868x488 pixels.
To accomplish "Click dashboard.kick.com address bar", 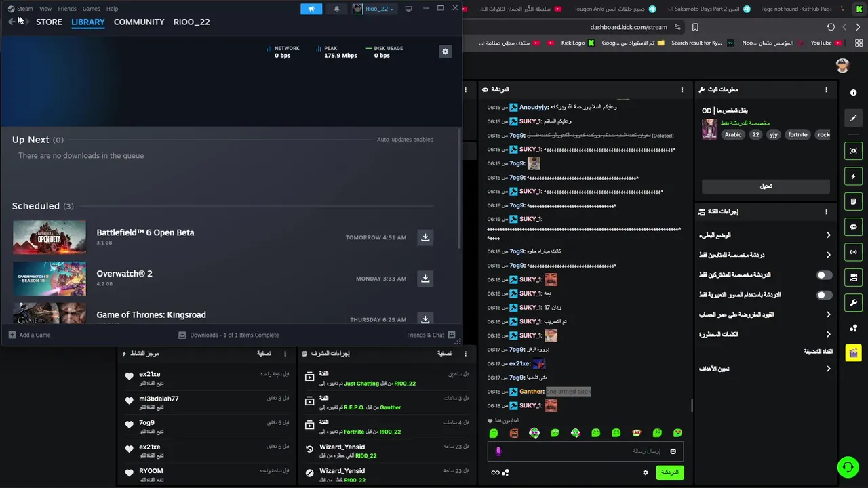I will coord(629,27).
